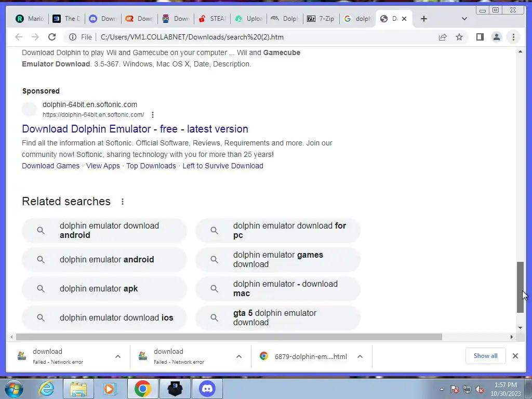The width and height of the screenshot is (532, 399).
Task: Click the vertical scrollbar thumb
Action: [x=520, y=287]
